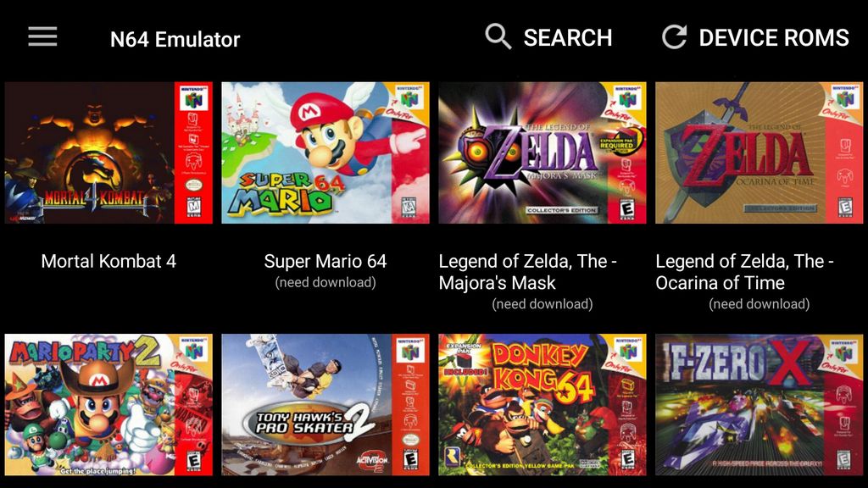Open Legend of Zelda Ocarina of Time
Screen dimensions: 868x488
[759, 152]
